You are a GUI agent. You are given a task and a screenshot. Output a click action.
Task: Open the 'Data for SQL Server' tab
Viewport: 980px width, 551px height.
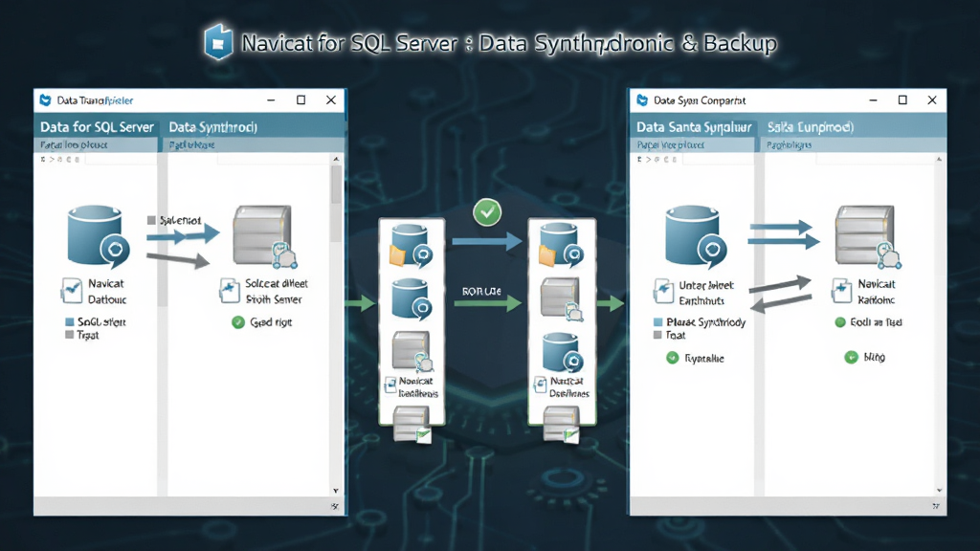coord(97,127)
